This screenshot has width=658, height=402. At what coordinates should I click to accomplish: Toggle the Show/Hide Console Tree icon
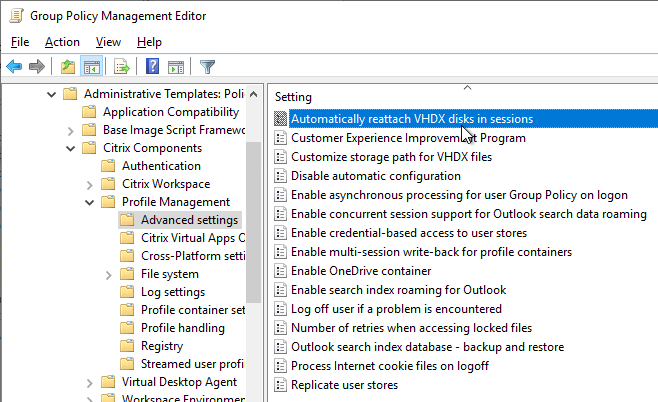point(91,66)
